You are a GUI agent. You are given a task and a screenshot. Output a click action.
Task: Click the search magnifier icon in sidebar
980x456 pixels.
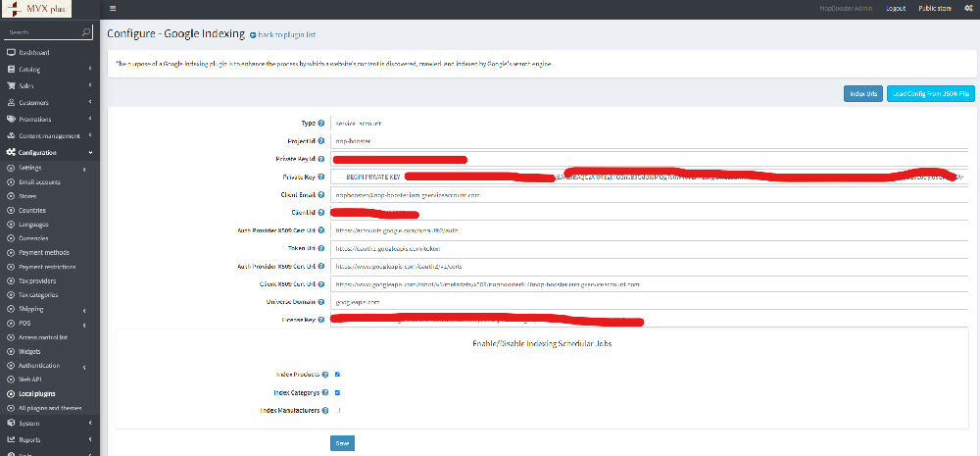tap(86, 31)
